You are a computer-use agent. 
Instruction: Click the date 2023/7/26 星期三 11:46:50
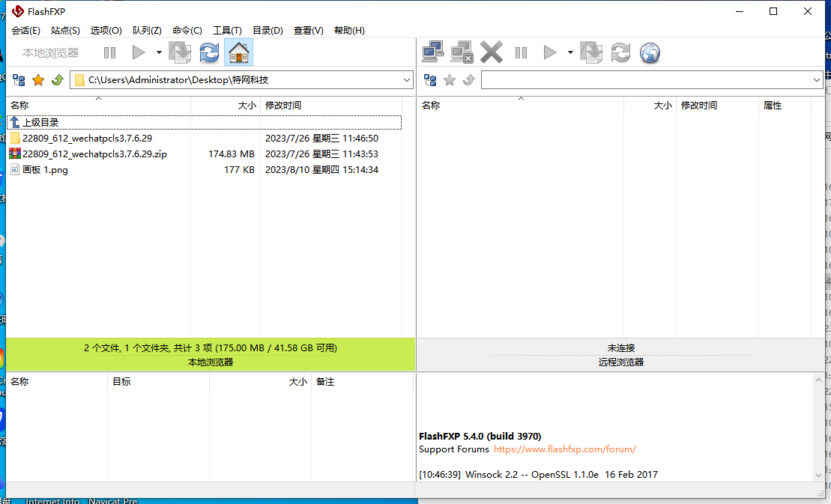(321, 139)
